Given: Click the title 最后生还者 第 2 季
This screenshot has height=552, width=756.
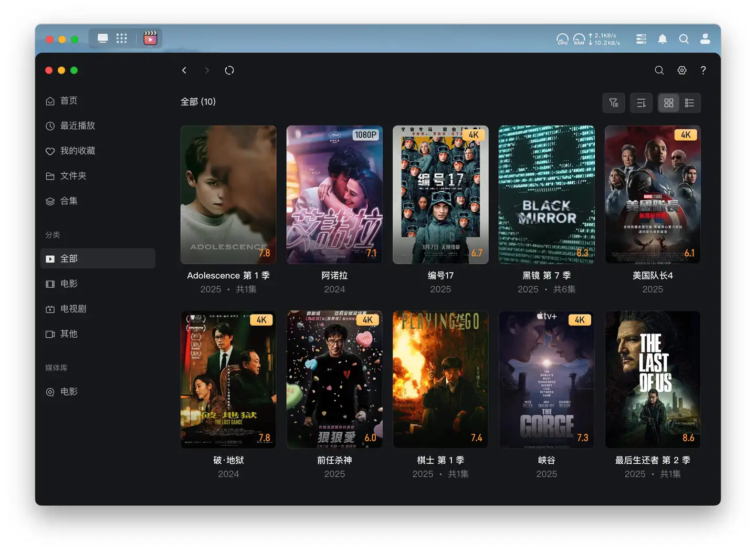Looking at the screenshot, I should tap(653, 461).
